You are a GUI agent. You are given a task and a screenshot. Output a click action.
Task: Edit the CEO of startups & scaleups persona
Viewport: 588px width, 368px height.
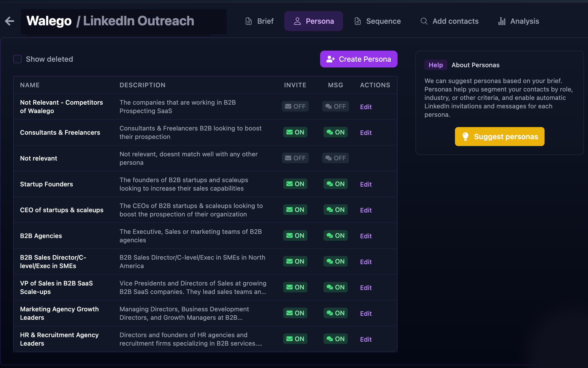coord(366,210)
